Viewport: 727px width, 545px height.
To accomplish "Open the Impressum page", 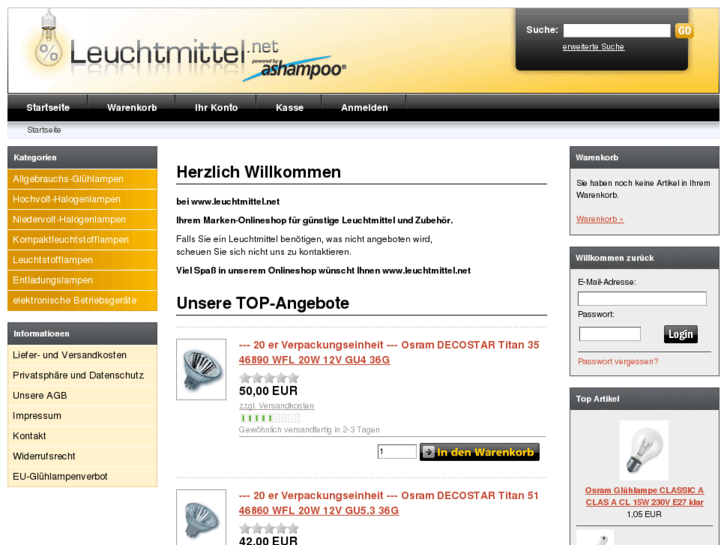I will (x=82, y=416).
